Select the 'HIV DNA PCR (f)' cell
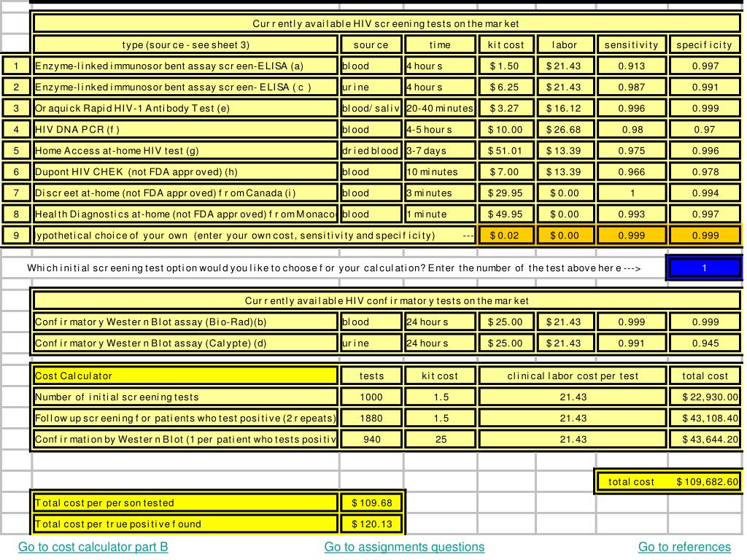Viewport: 747px width, 560px height. click(185, 130)
